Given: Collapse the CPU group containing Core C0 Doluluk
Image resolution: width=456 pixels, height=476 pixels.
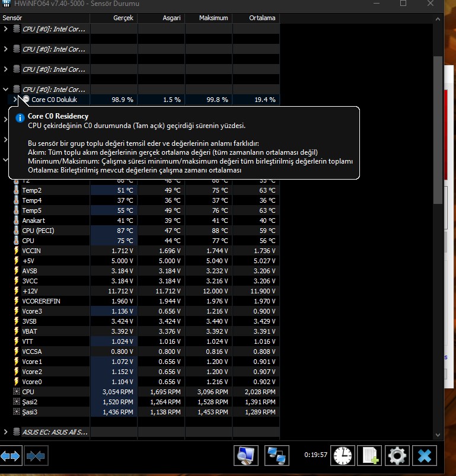Looking at the screenshot, I should tap(5, 90).
